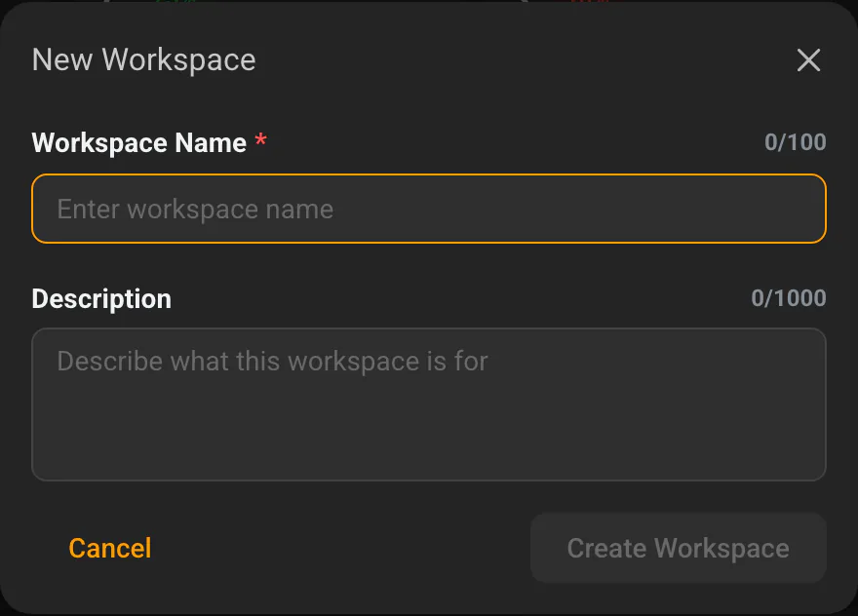Cancel the new workspace dialog
Viewport: 858px width, 616px height.
pyautogui.click(x=110, y=548)
